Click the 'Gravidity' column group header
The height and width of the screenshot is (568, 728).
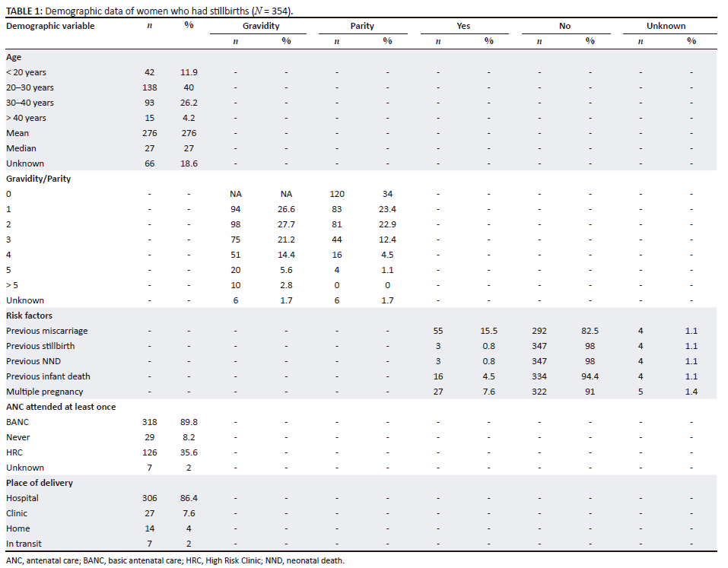(x=260, y=26)
